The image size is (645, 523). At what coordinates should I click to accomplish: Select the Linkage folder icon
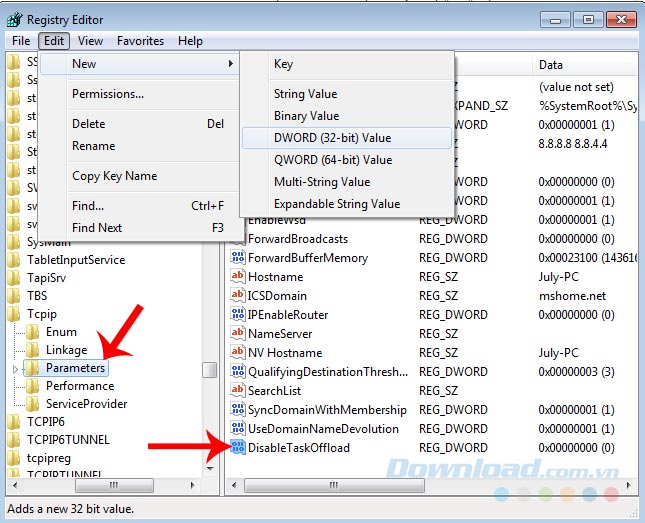point(33,350)
